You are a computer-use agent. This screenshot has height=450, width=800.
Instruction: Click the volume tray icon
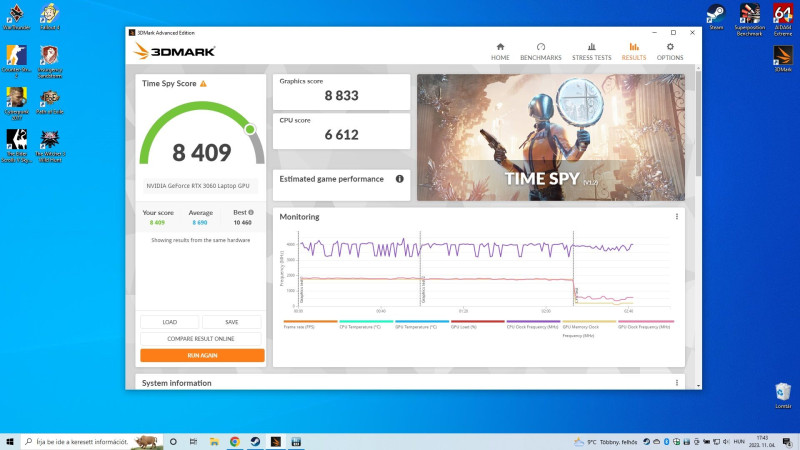click(x=726, y=442)
